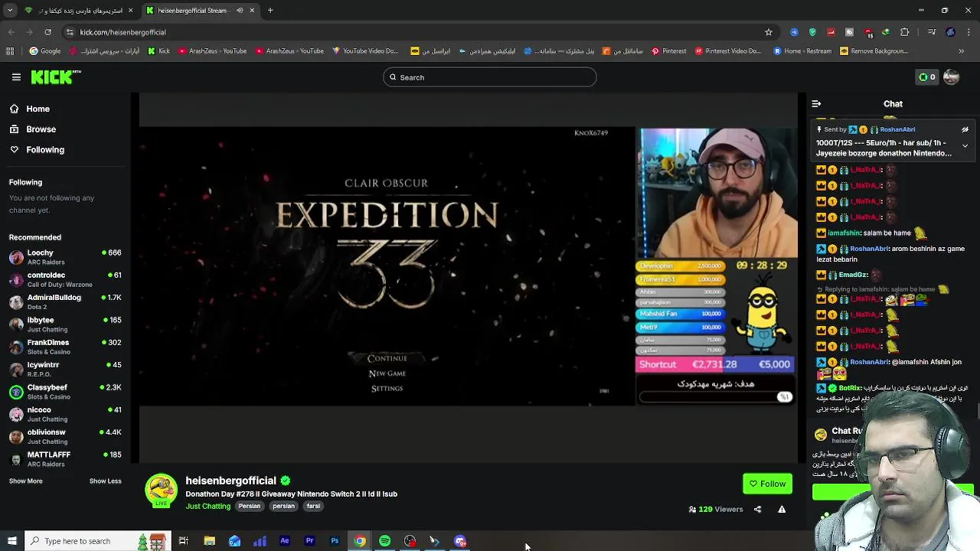
Task: Open recommended channel Icywintrr
Action: [x=65, y=369]
